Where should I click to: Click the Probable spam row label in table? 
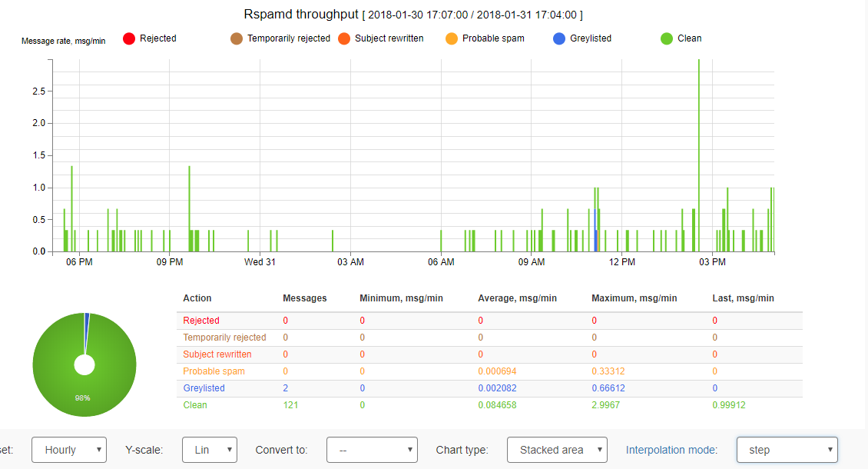pos(214,371)
